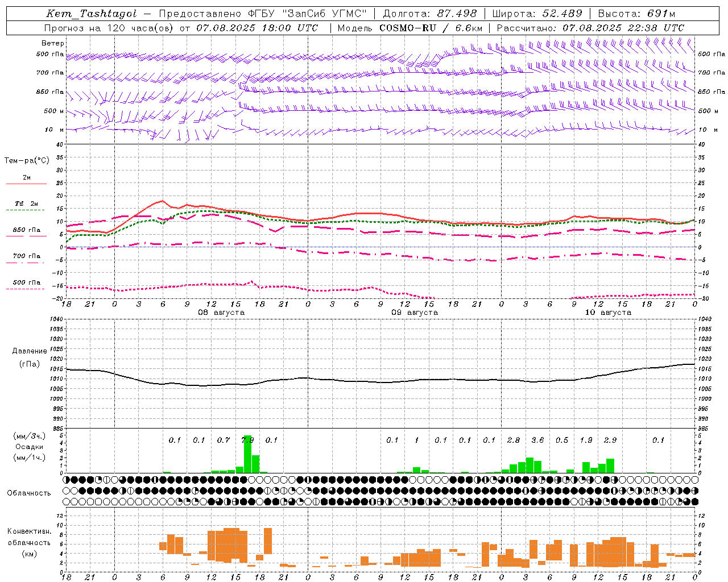Viewport: 728px width, 582px height.
Task: Click the '2.8' precipitation total
Action: click(514, 440)
